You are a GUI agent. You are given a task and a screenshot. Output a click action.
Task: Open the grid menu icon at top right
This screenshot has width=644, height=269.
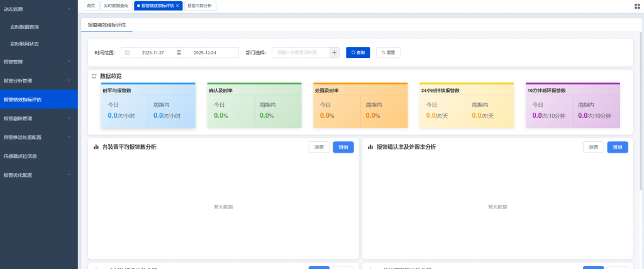coord(637,6)
